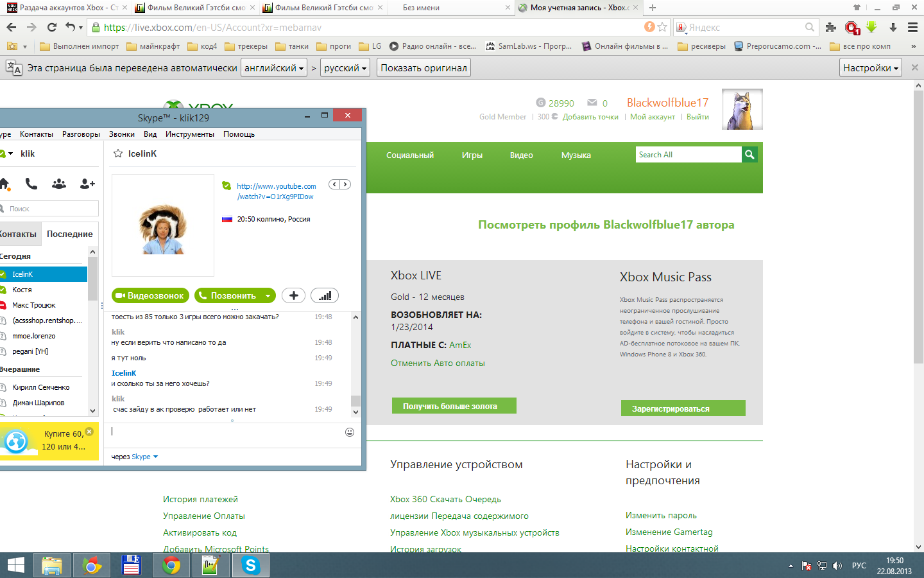
Task: Open Skype "Помощь" menu
Action: [239, 134]
